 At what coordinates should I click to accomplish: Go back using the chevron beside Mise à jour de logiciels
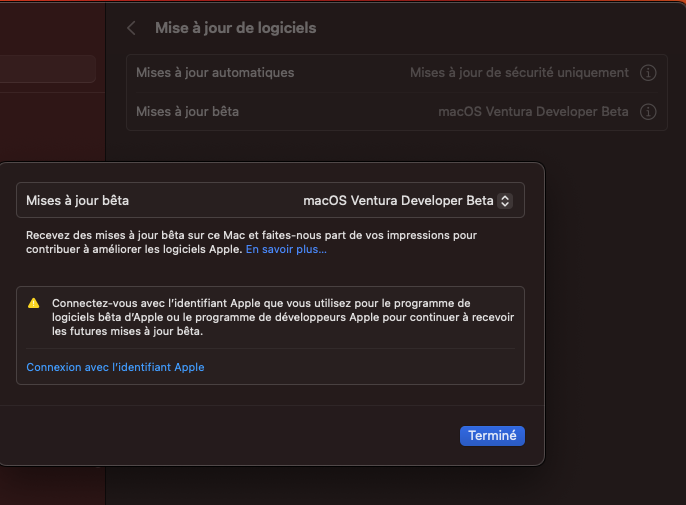[x=131, y=28]
